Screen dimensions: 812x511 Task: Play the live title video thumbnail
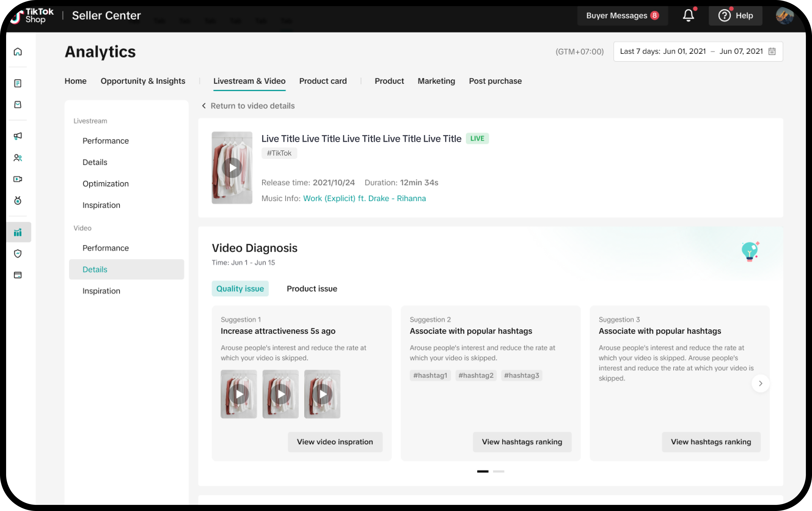(x=232, y=168)
